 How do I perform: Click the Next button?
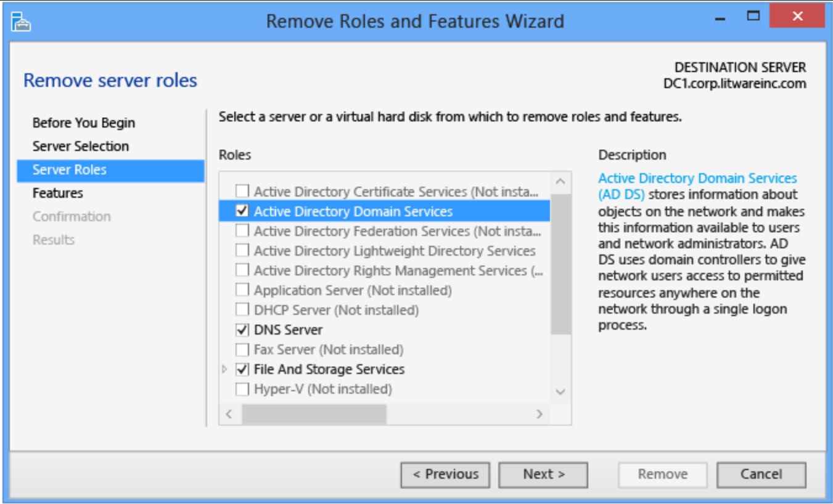tap(541, 474)
